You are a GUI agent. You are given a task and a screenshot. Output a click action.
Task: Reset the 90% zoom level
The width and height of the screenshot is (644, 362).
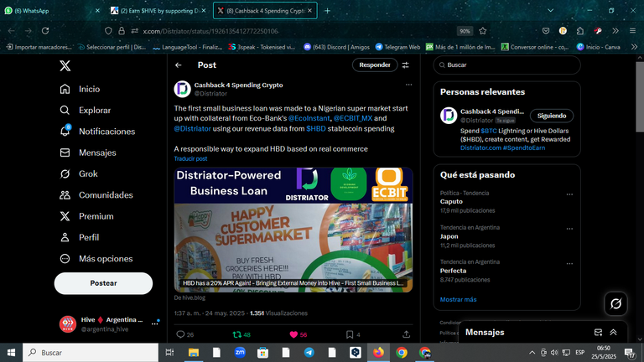[x=465, y=31]
